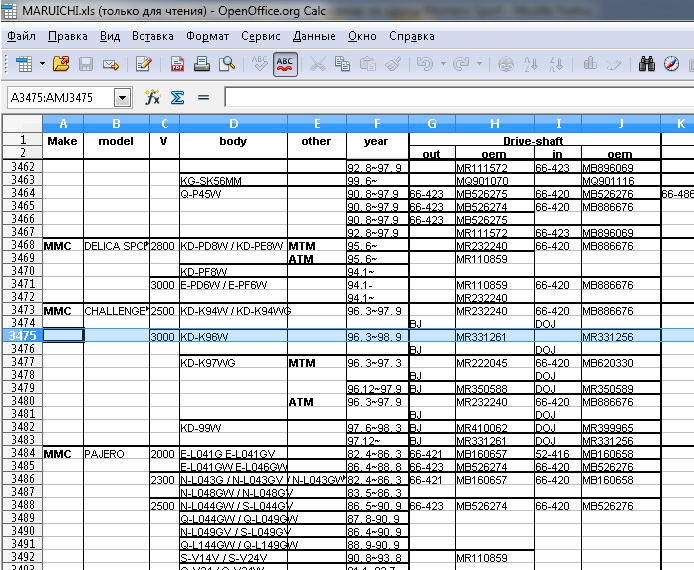The width and height of the screenshot is (694, 570).
Task: Click the Print file directly icon
Action: pyautogui.click(x=202, y=64)
